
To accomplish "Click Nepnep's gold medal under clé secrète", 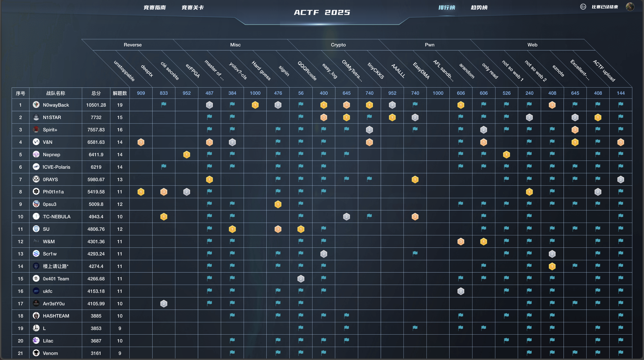I will click(x=186, y=155).
